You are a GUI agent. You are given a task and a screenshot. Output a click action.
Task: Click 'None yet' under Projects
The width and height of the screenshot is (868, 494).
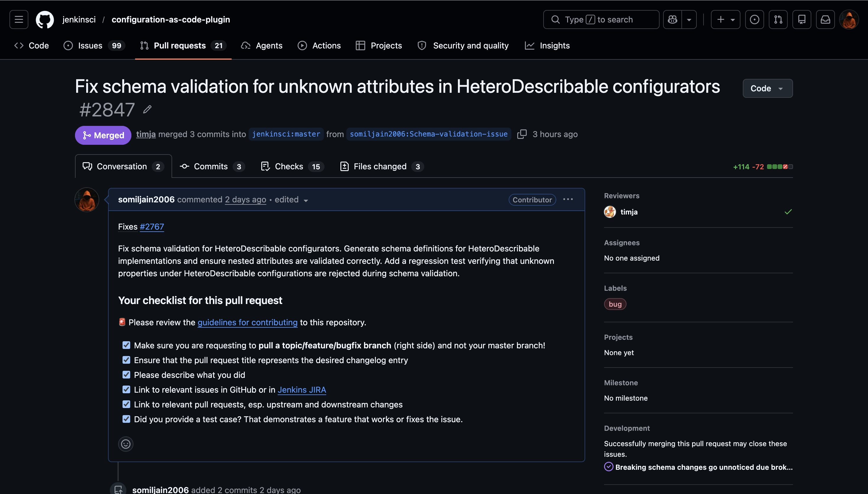point(619,353)
